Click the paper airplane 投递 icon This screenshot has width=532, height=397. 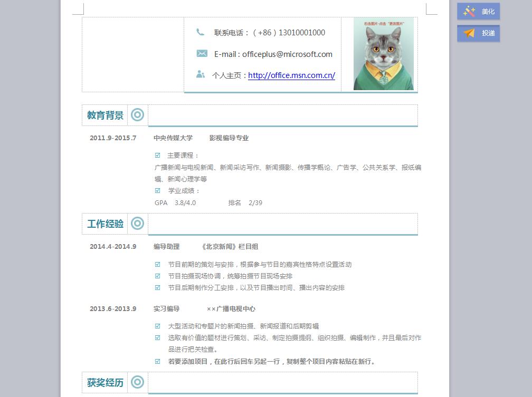(469, 33)
